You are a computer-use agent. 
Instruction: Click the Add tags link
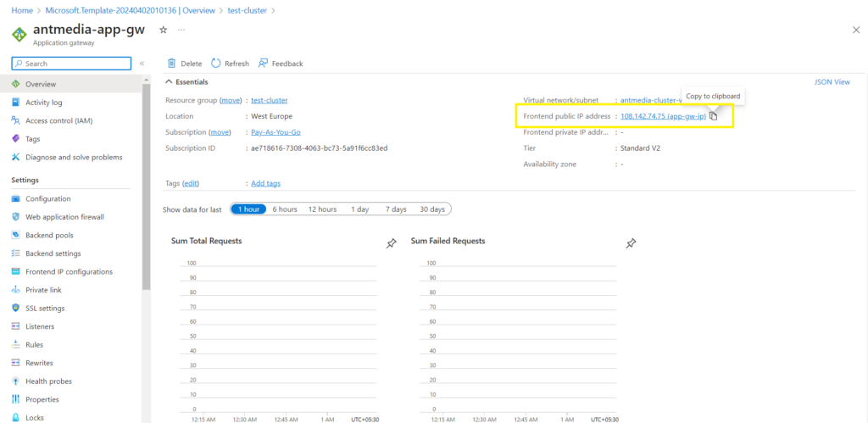(x=265, y=183)
